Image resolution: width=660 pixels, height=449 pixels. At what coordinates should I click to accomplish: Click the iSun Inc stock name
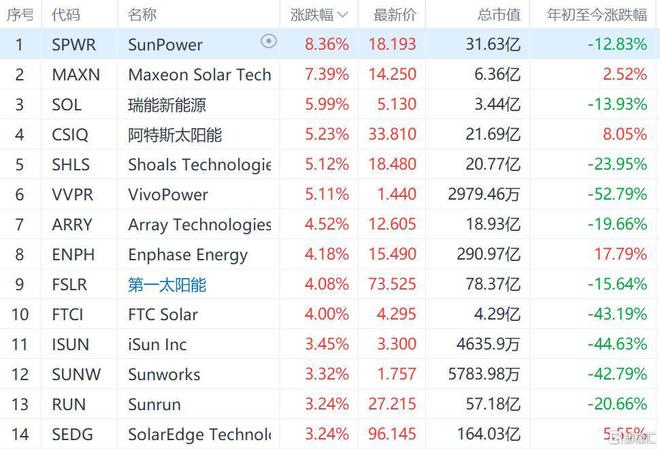[157, 345]
